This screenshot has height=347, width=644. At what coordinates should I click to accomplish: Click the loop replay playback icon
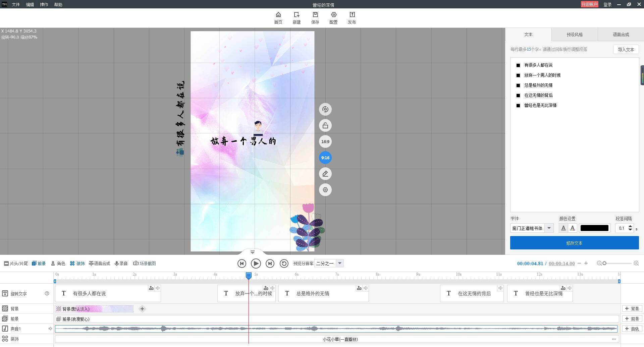point(284,264)
